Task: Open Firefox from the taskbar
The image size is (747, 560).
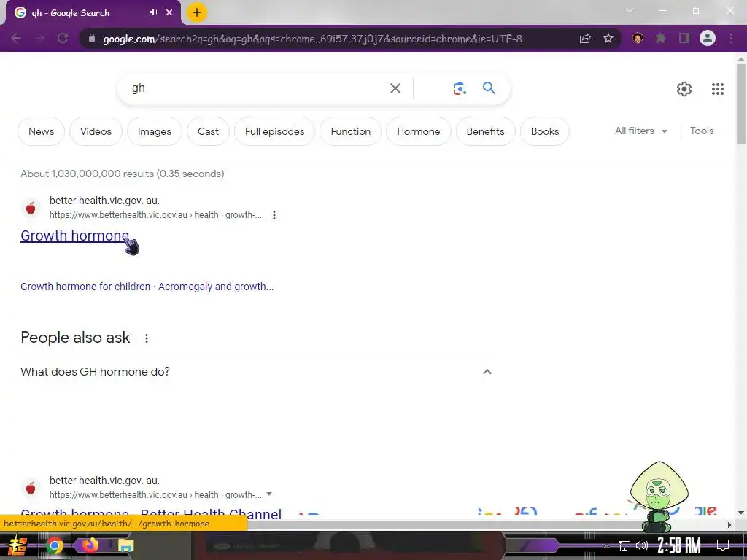Action: [90, 545]
